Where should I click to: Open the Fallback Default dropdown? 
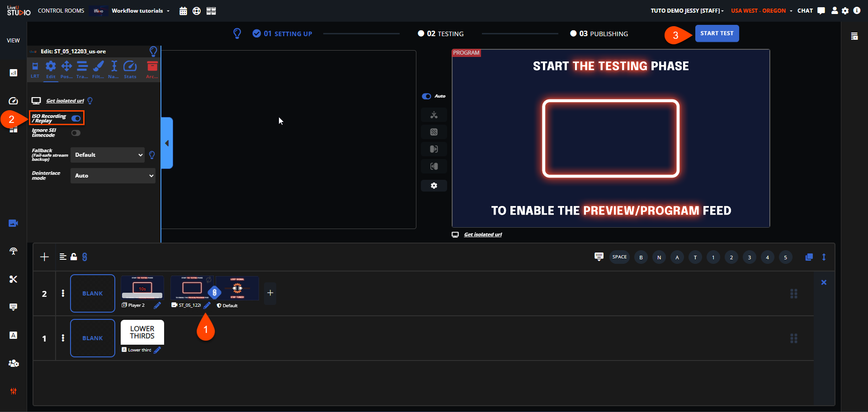click(x=108, y=155)
